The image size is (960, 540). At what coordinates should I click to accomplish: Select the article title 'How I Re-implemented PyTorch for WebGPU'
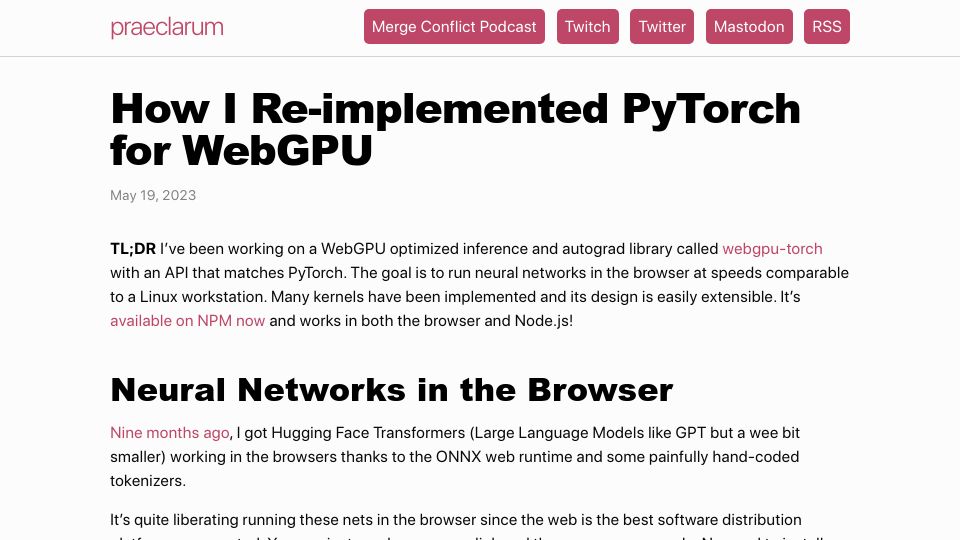[456, 129]
